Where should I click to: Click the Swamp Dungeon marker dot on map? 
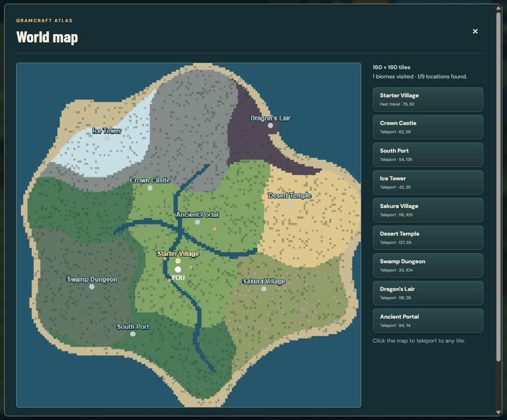tap(92, 287)
